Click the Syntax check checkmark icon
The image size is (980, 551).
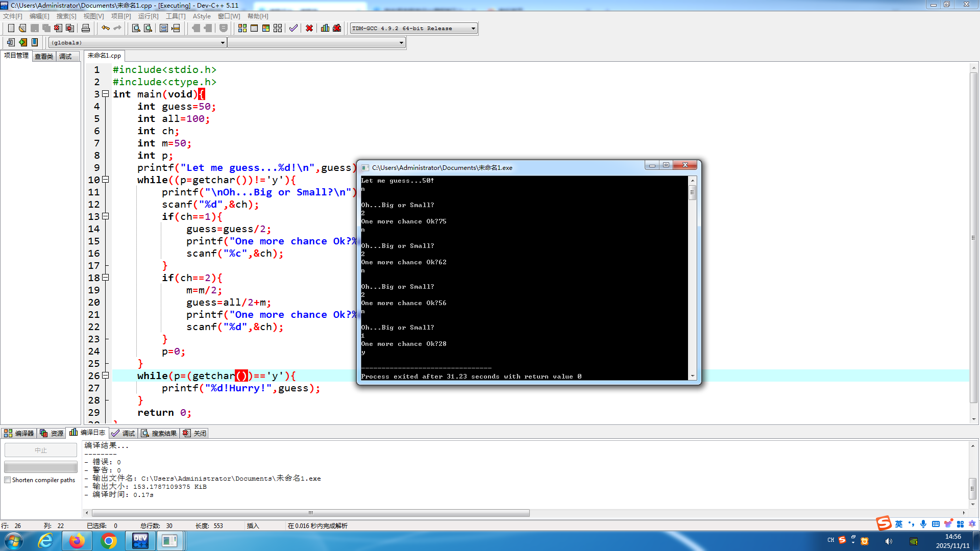pos(293,28)
